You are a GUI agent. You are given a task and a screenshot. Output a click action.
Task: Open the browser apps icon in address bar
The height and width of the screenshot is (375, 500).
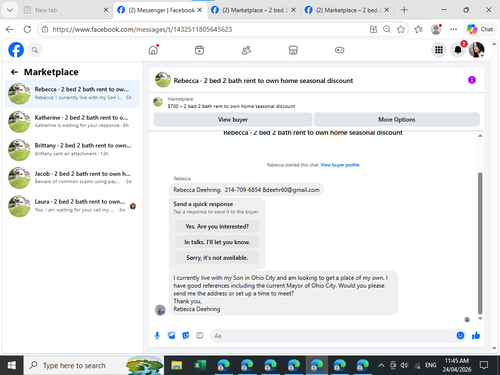pyautogui.click(x=373, y=29)
